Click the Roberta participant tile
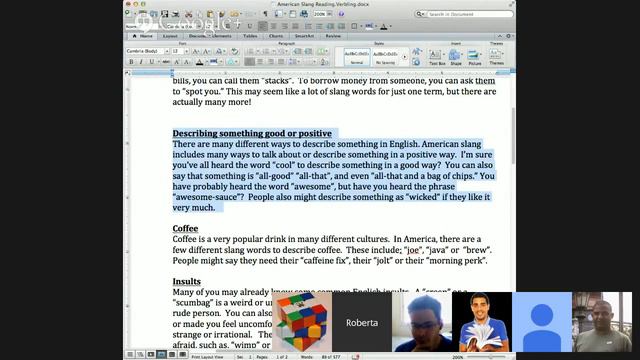This screenshot has height=360, width=640. coord(362,322)
